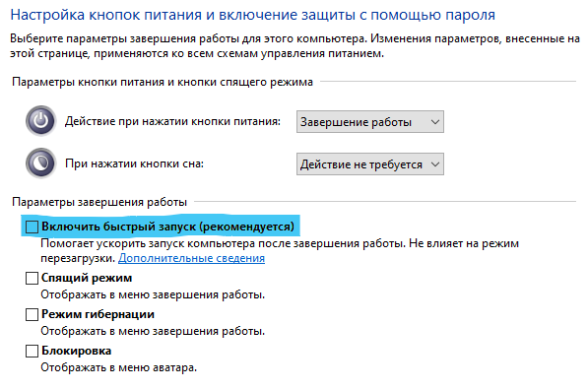Check the Режим гибернации checkbox box
This screenshot has height=390, width=588.
pos(32,314)
